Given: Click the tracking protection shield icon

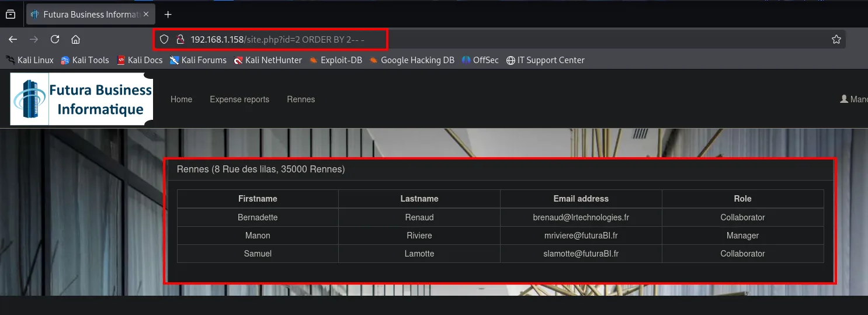Looking at the screenshot, I should pyautogui.click(x=164, y=39).
